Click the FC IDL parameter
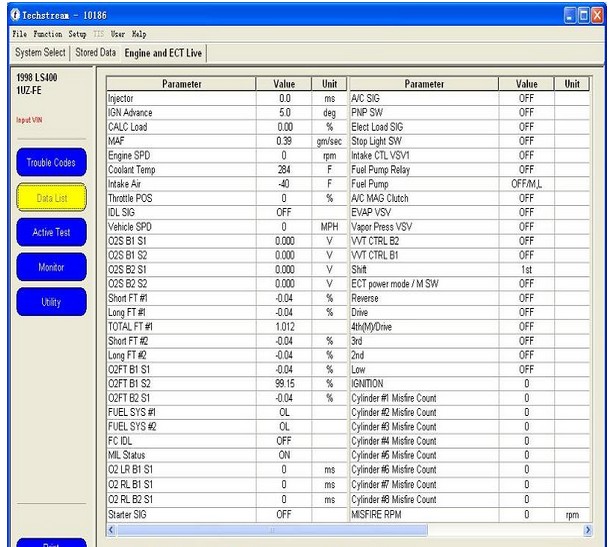This screenshot has width=611, height=547. 120,441
